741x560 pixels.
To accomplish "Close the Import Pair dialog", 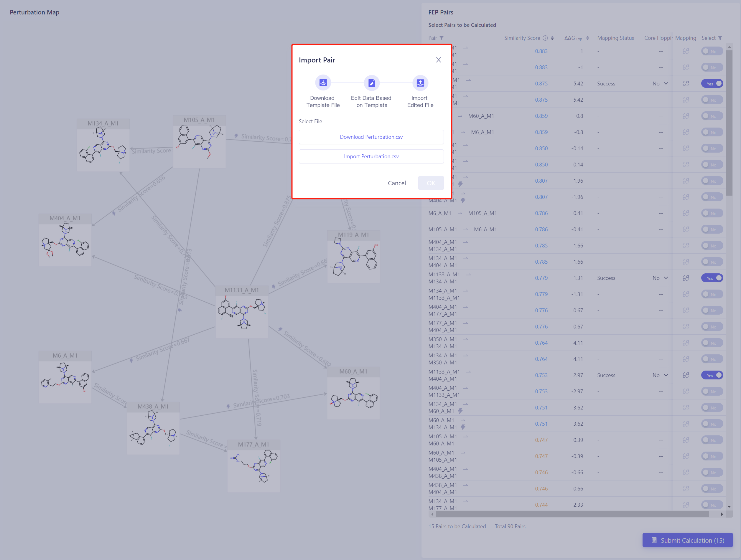I will (x=438, y=60).
